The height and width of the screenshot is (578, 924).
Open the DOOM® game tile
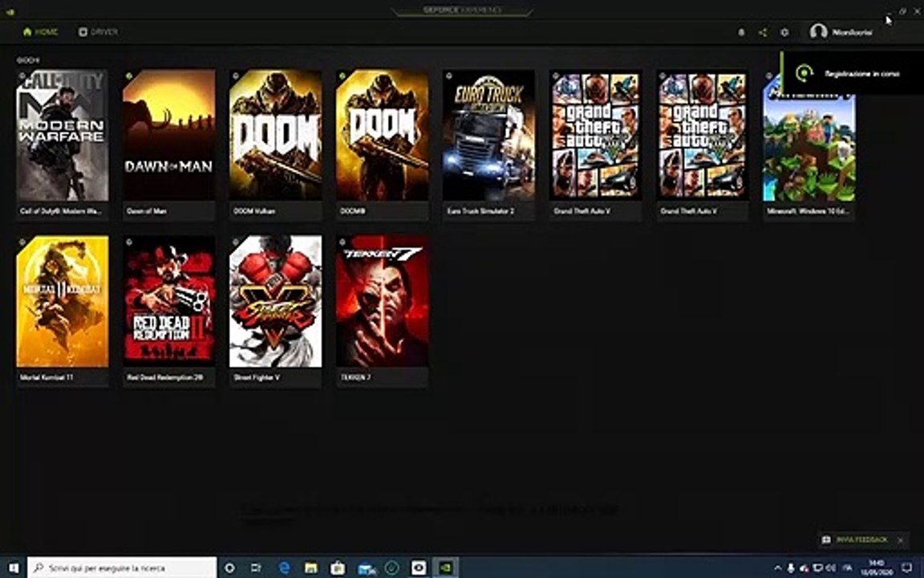tap(383, 145)
